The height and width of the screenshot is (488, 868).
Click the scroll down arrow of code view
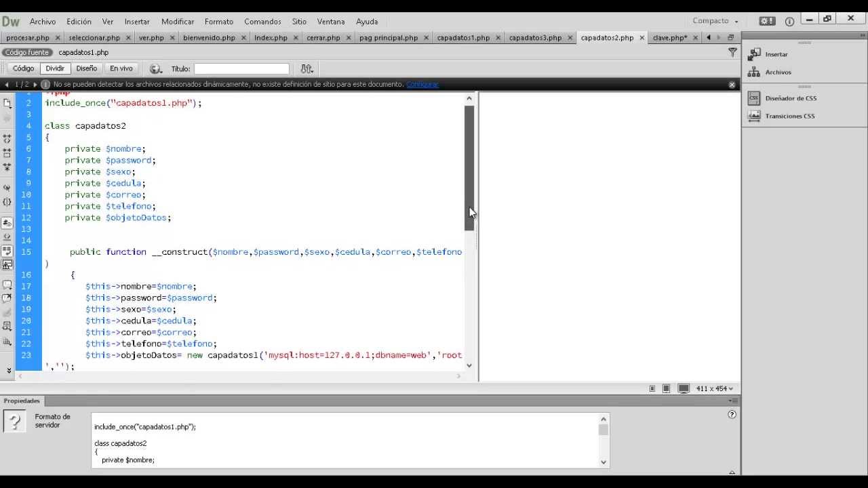point(469,366)
